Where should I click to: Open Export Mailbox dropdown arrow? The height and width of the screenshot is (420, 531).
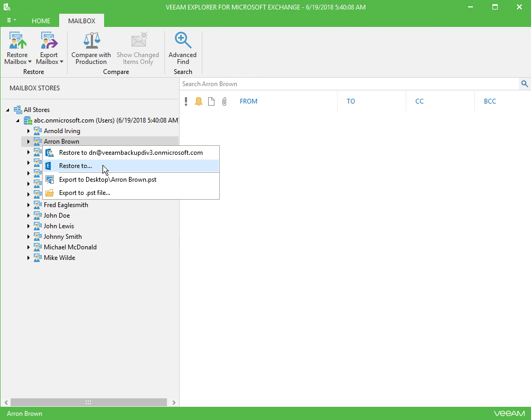pyautogui.click(x=62, y=62)
